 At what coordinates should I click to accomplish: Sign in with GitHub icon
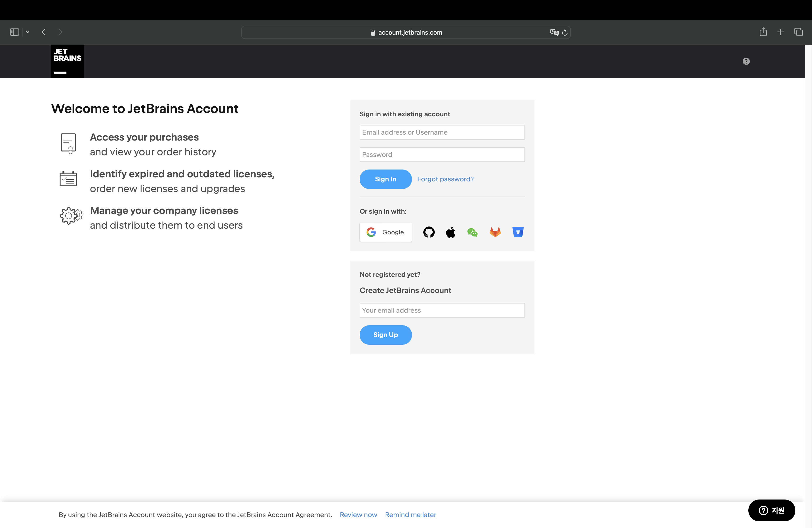[429, 232]
